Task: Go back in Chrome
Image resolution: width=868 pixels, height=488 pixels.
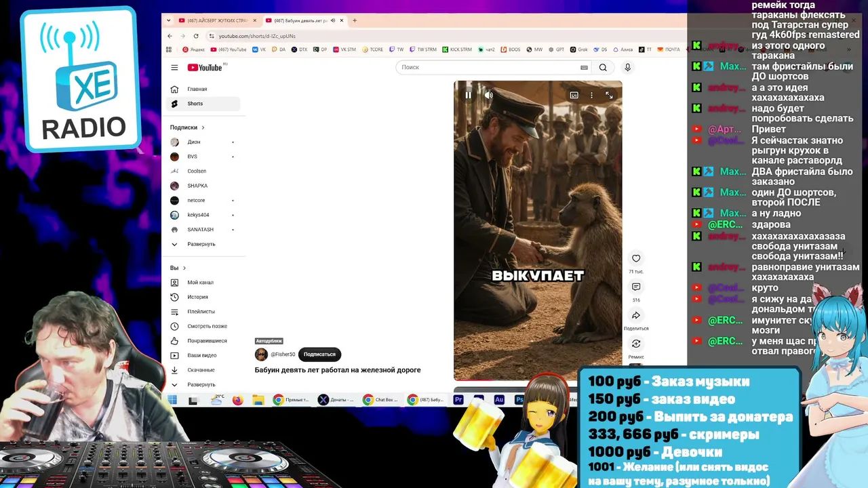Action: click(169, 36)
